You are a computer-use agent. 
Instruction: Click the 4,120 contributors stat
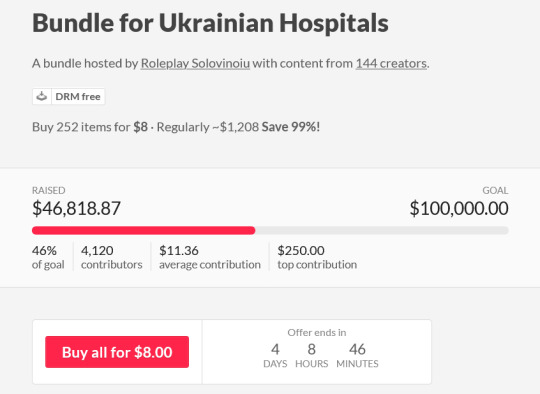(x=112, y=257)
